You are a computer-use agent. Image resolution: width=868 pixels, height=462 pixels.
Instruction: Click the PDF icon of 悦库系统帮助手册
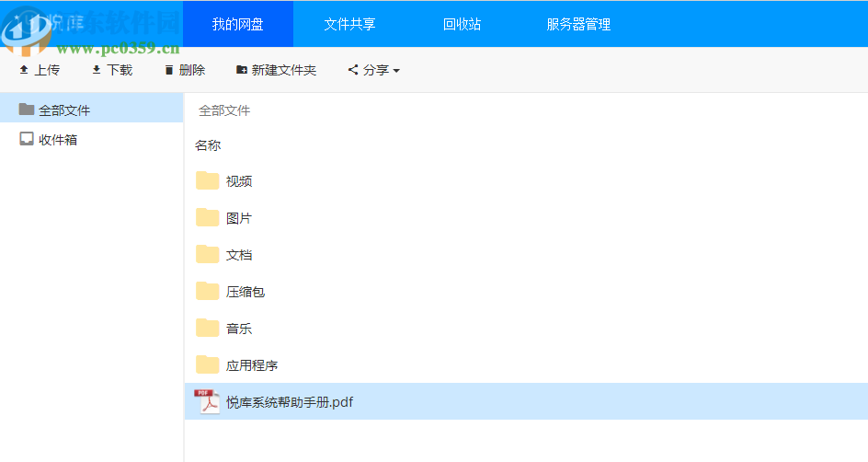(207, 401)
